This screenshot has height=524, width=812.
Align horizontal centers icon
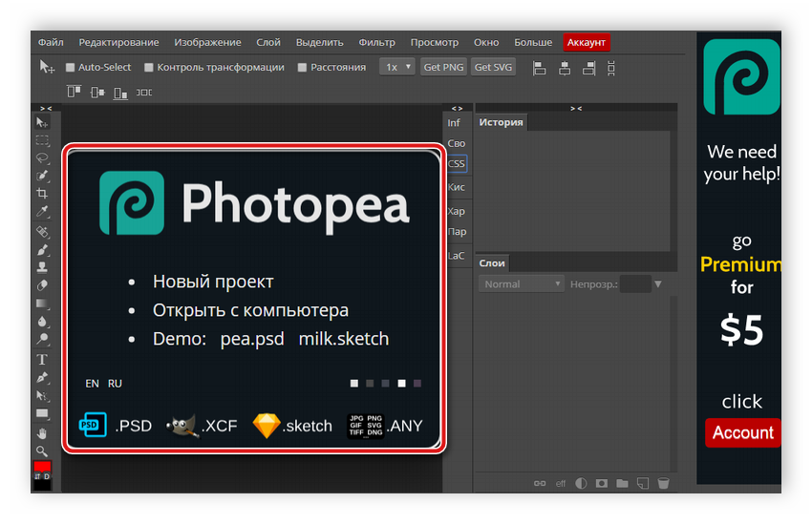tap(565, 68)
